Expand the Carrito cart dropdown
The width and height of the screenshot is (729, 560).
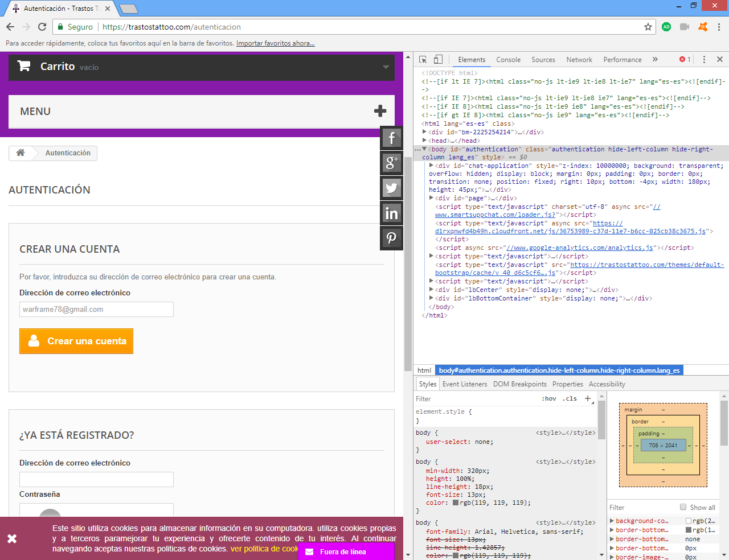386,67
